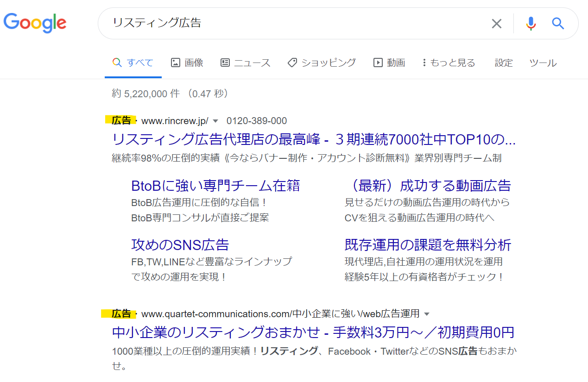Click the www.rincrew.jp/ URL text

(x=175, y=121)
